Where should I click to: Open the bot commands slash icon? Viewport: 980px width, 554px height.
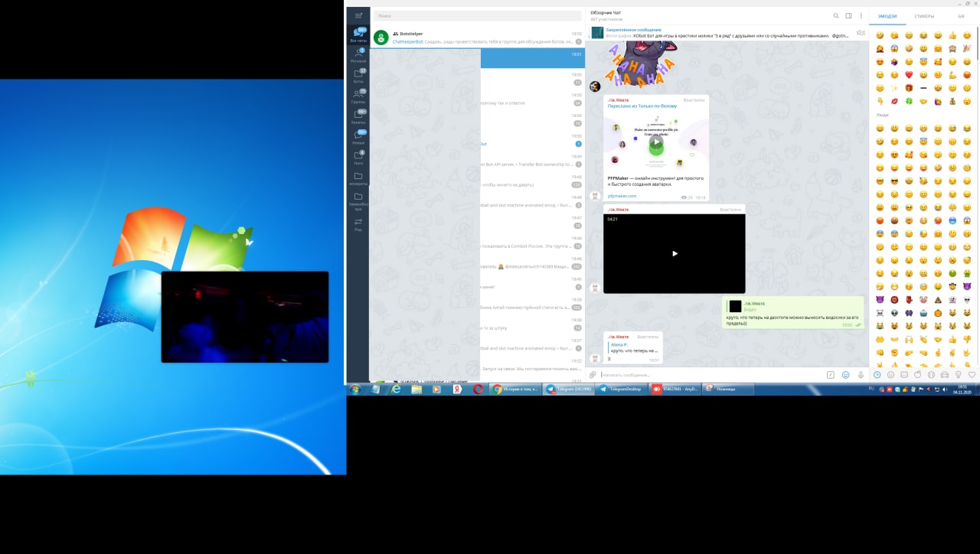coord(831,375)
